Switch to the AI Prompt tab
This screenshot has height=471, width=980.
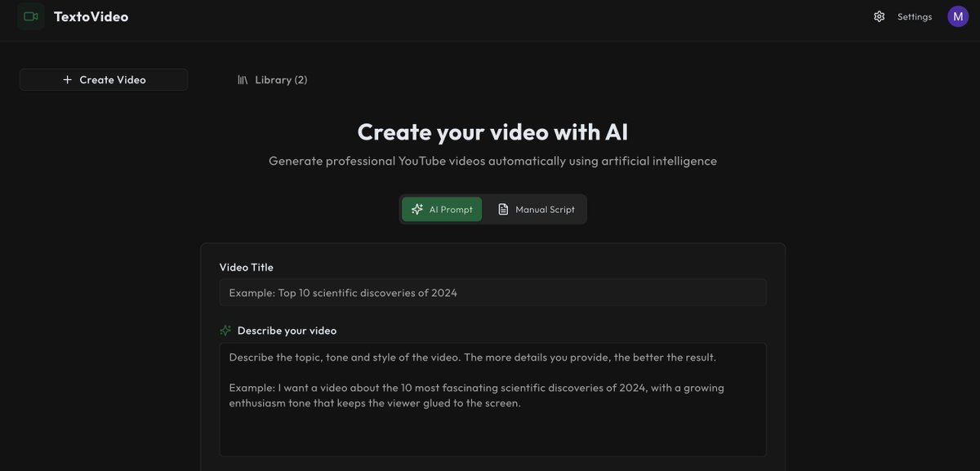pos(442,210)
